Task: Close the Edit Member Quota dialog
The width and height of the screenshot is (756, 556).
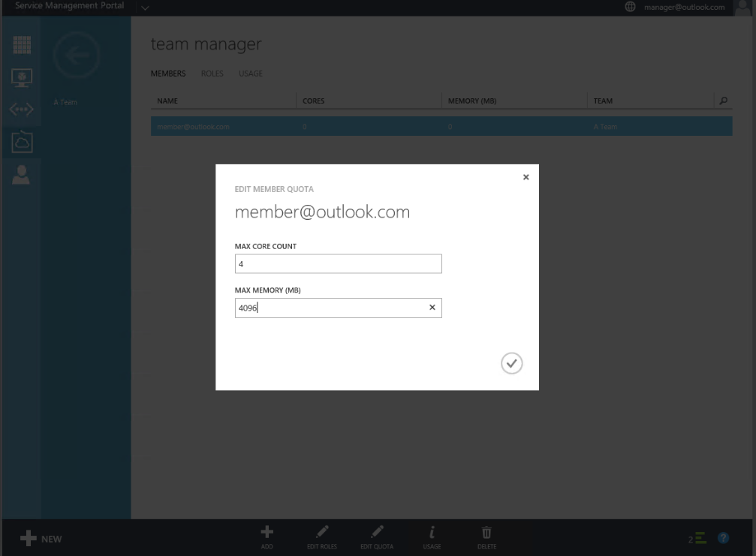Action: (526, 177)
